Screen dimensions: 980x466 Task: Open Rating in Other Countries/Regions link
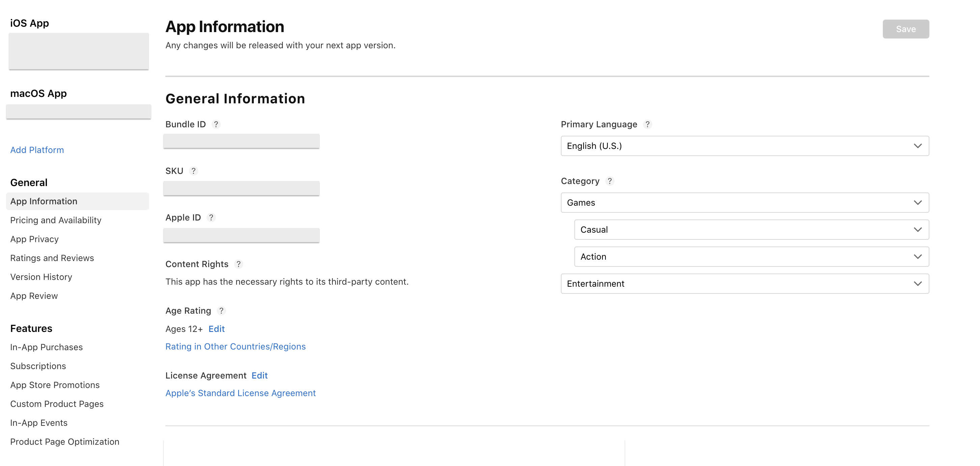235,346
